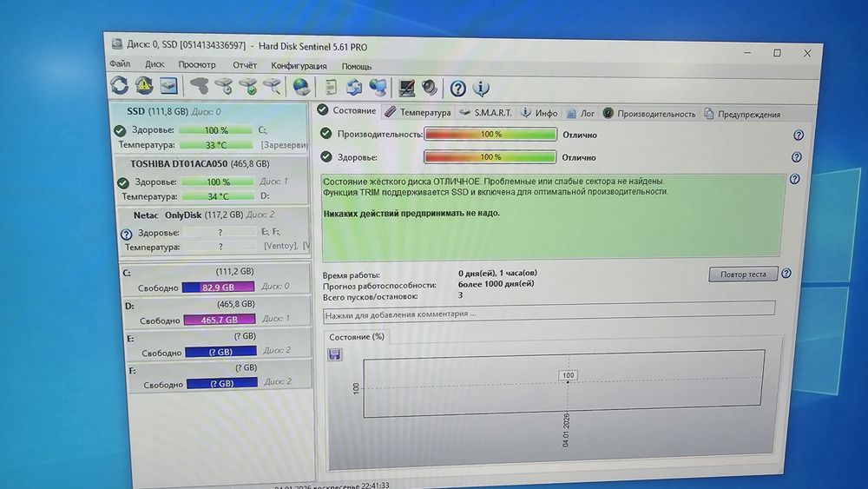This screenshot has width=868, height=489.
Task: Select the TOSHIBA DT01ACA050 disk header
Action: pyautogui.click(x=200, y=164)
